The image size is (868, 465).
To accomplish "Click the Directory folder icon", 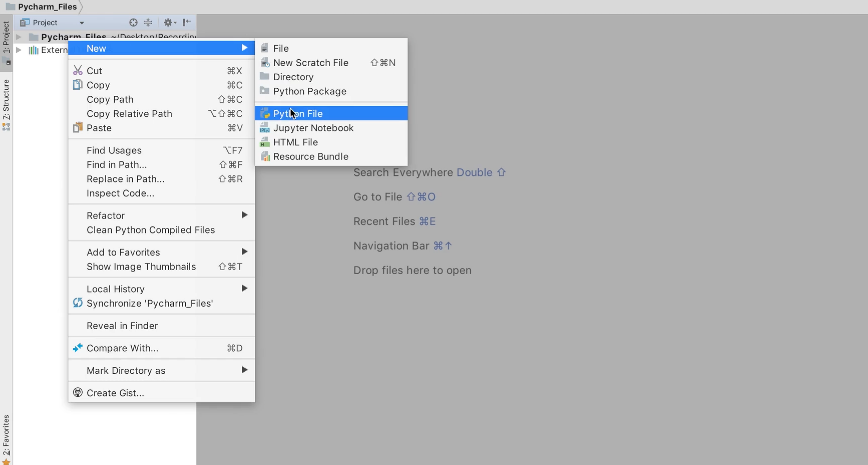I will pos(265,76).
